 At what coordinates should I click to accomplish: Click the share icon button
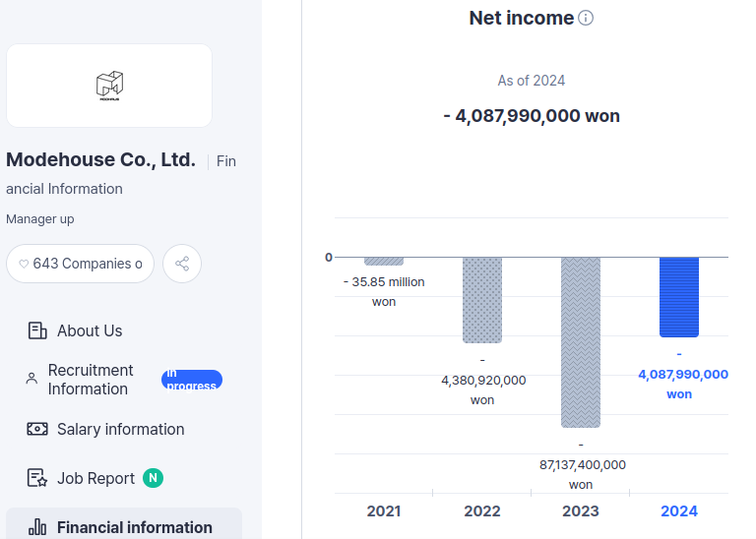182,264
